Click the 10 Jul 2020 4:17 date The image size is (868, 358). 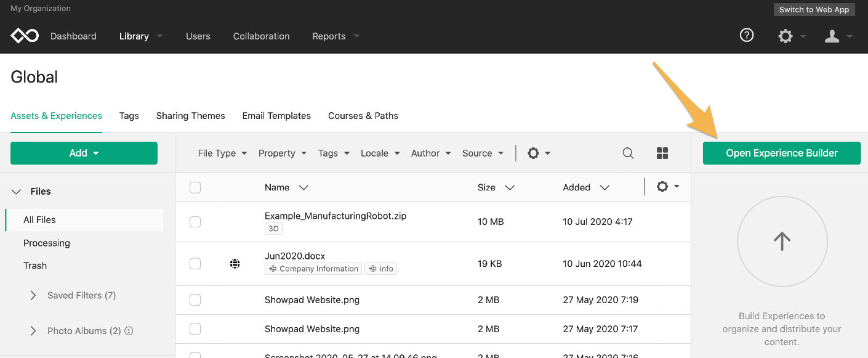click(x=598, y=222)
